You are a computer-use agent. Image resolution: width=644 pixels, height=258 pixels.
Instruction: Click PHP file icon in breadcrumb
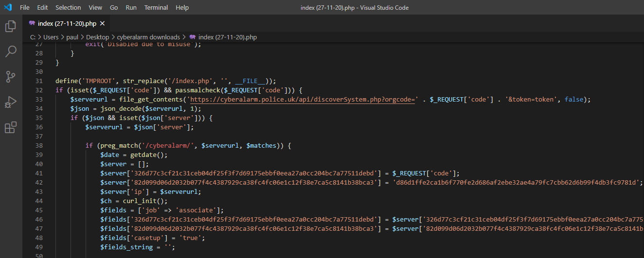coord(193,37)
